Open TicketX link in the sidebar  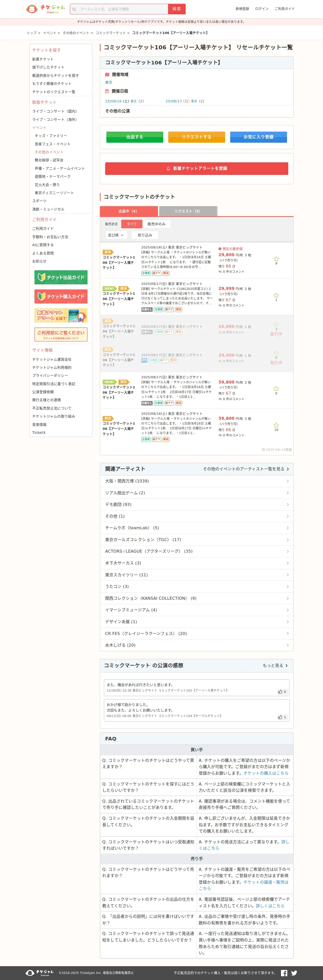[x=39, y=433]
